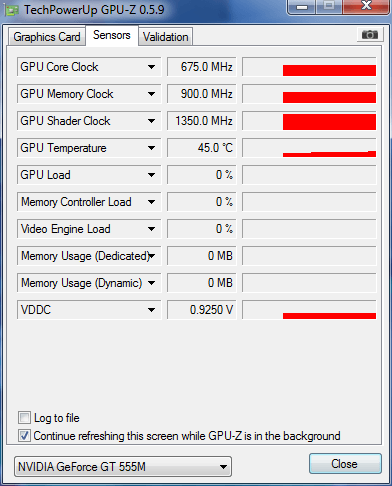
Task: Open the Memory Usage (Dynamic) dropdown
Action: point(151,283)
